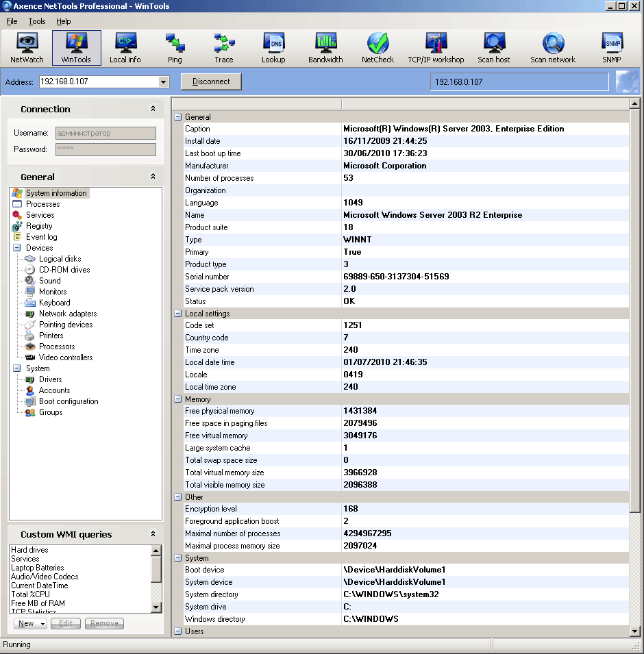Select Accounts under System
This screenshot has height=654, width=644.
54,390
